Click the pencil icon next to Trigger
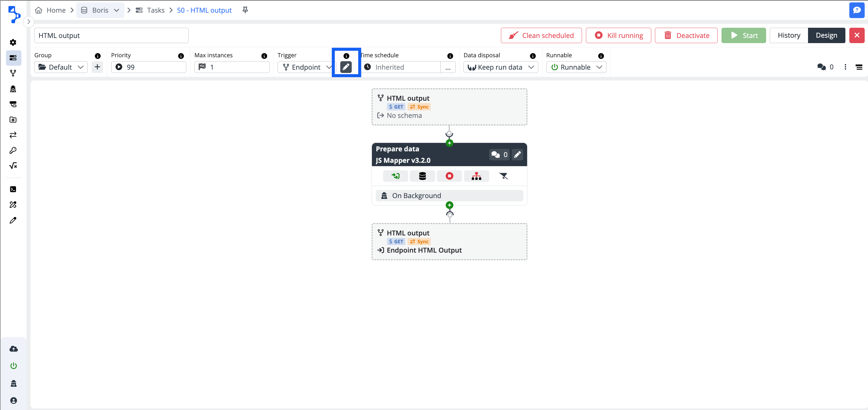Image resolution: width=868 pixels, height=410 pixels. click(346, 67)
